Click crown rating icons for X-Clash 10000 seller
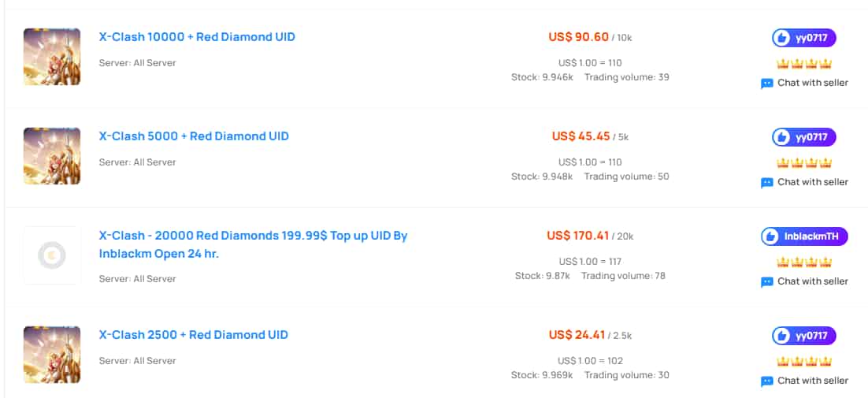 tap(804, 64)
